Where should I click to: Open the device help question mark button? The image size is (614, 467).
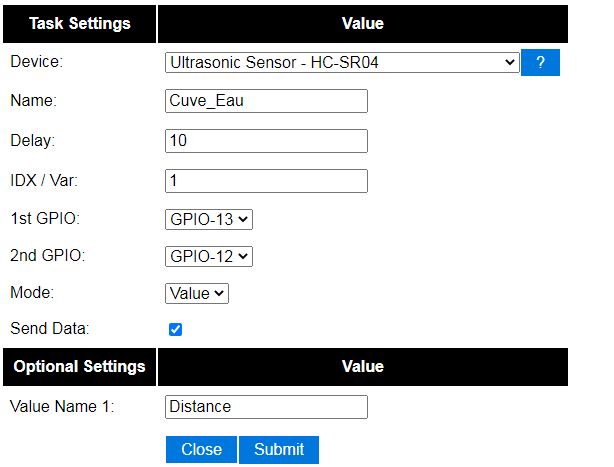pyautogui.click(x=540, y=62)
